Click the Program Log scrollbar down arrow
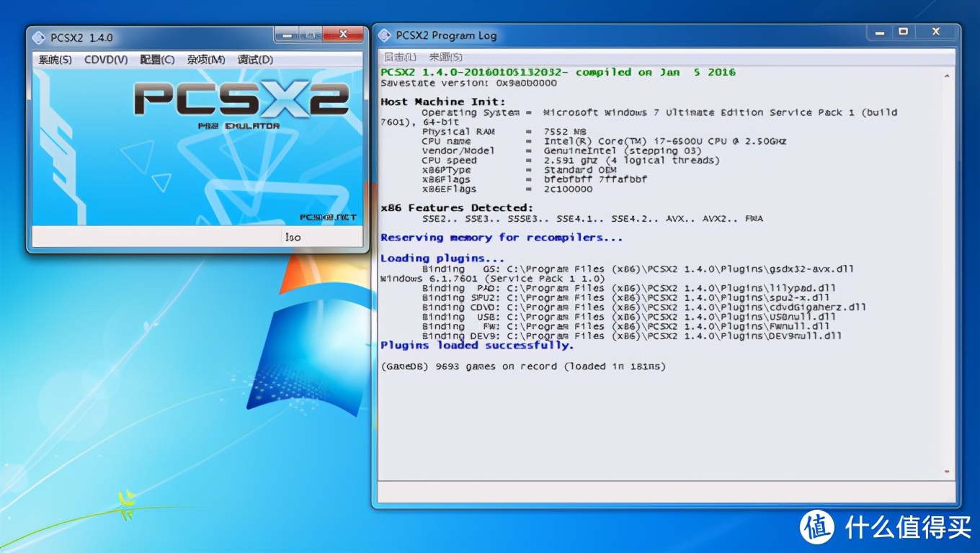This screenshot has height=553, width=980. click(x=948, y=471)
